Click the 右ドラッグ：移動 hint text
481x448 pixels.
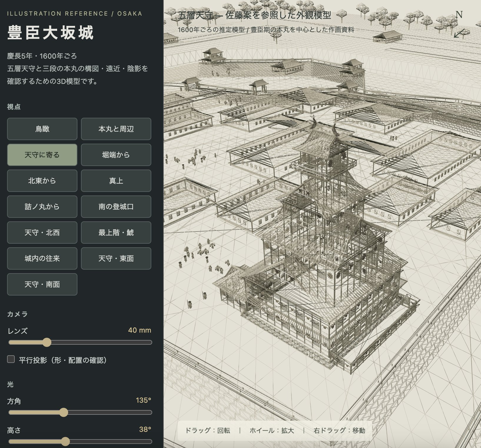point(339,431)
